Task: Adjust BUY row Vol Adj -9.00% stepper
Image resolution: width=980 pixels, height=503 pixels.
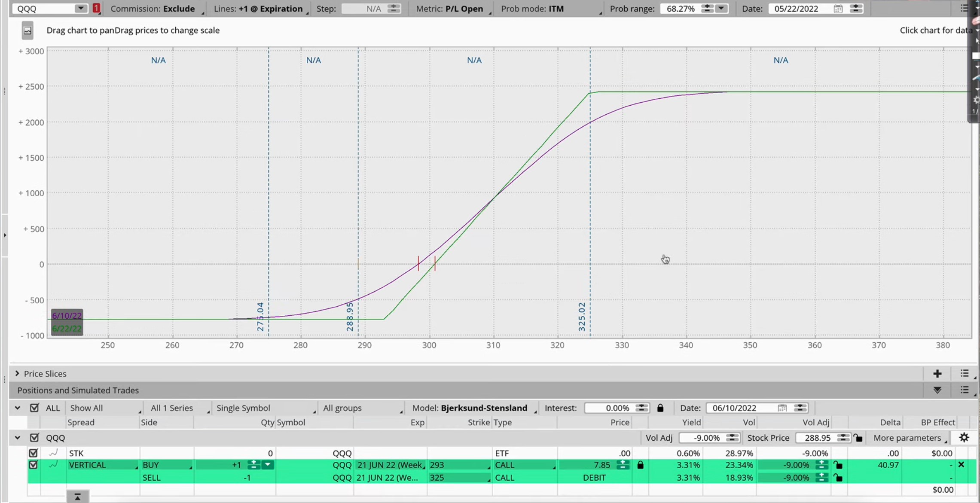Action: [821, 465]
